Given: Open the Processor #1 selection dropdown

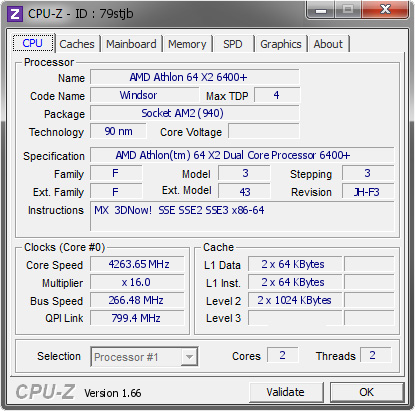Looking at the screenshot, I should (144, 357).
